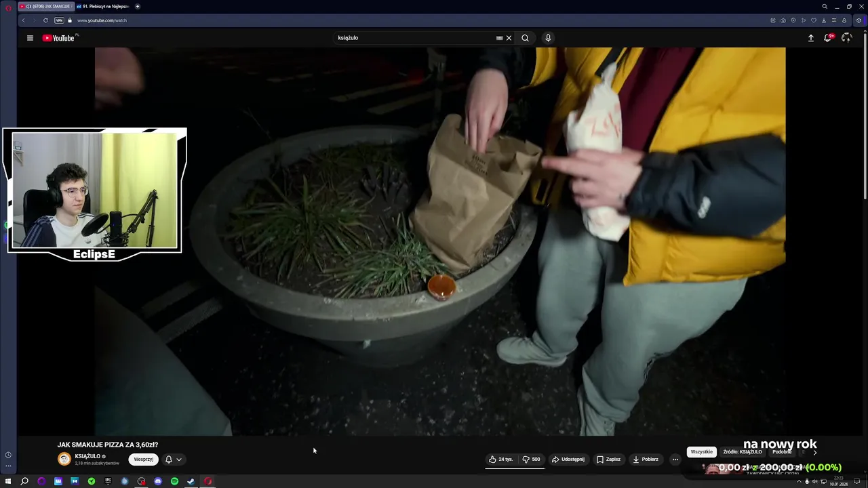
Task: Open YouTube notifications bell
Action: [x=827, y=38]
